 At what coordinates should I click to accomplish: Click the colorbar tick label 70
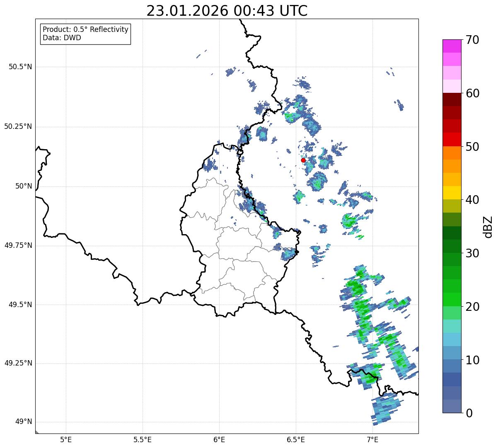472,40
